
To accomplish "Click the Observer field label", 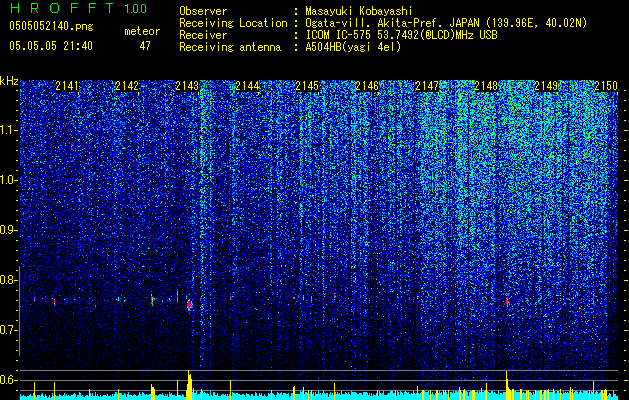I will click(x=203, y=11).
